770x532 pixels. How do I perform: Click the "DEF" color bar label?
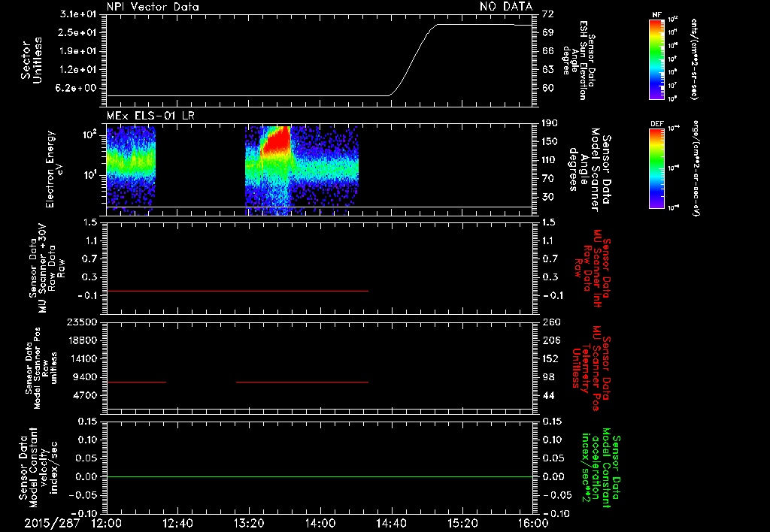click(x=656, y=124)
